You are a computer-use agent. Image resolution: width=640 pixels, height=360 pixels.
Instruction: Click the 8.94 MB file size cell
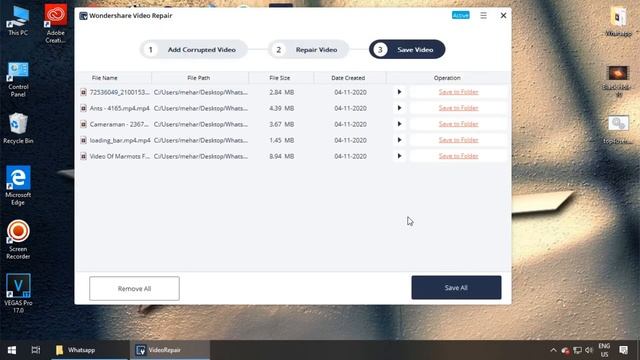coord(282,156)
